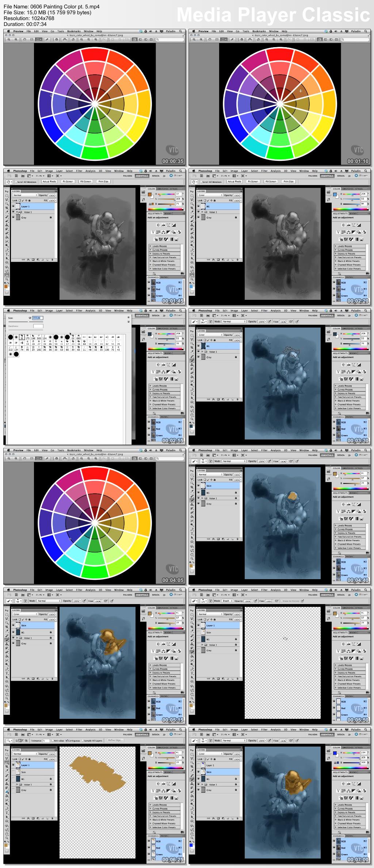Select the Brush tool in the 00:03:30 frame
The image size is (374, 868).
(x=192, y=360)
